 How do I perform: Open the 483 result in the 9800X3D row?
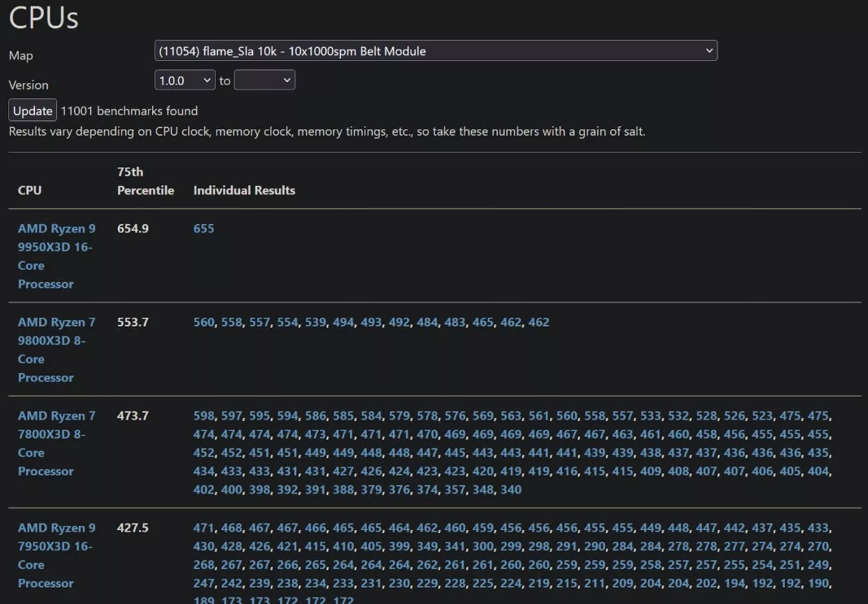455,322
